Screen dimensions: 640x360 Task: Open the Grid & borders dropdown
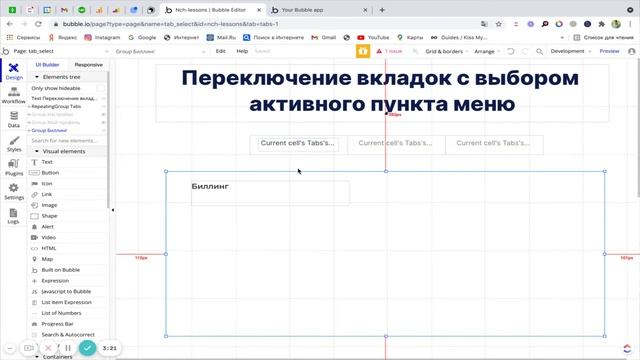(447, 51)
